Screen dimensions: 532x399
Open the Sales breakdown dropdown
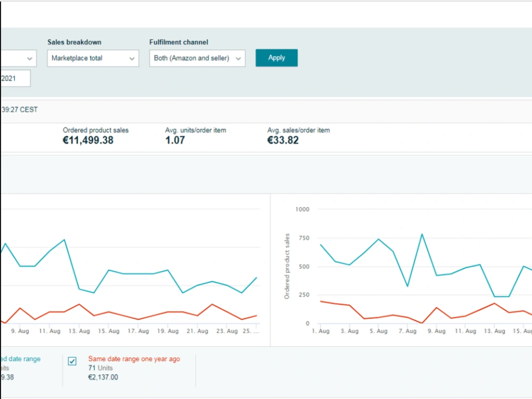tap(93, 59)
